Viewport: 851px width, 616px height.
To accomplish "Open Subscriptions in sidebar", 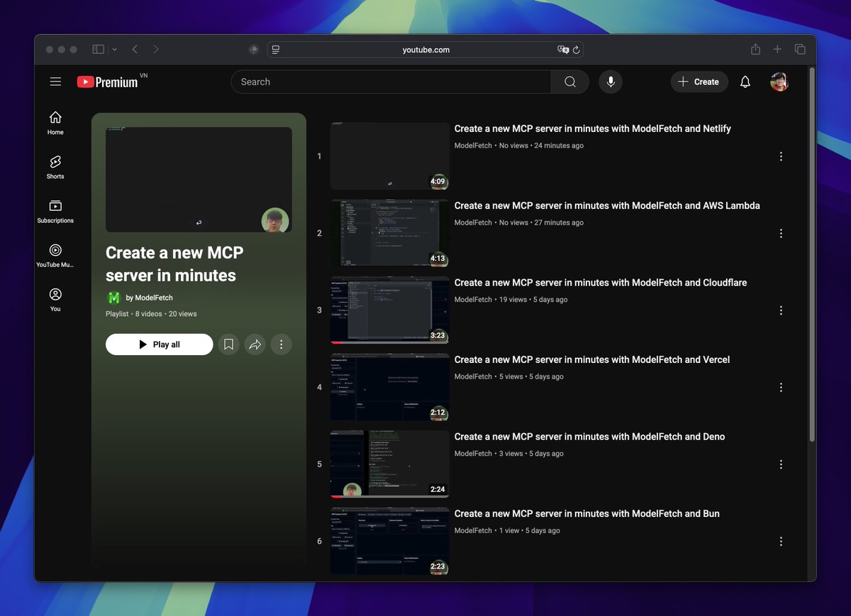I will coord(55,211).
